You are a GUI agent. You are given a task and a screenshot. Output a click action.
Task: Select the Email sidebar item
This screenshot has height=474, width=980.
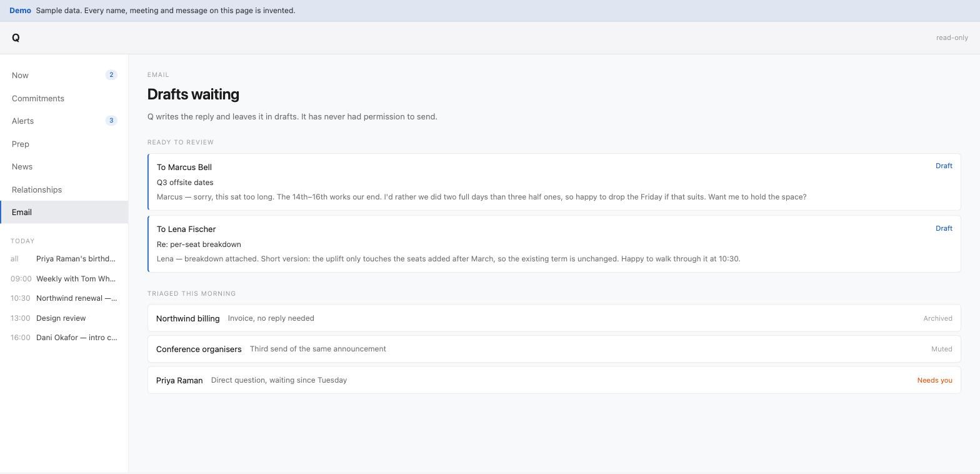pos(64,212)
